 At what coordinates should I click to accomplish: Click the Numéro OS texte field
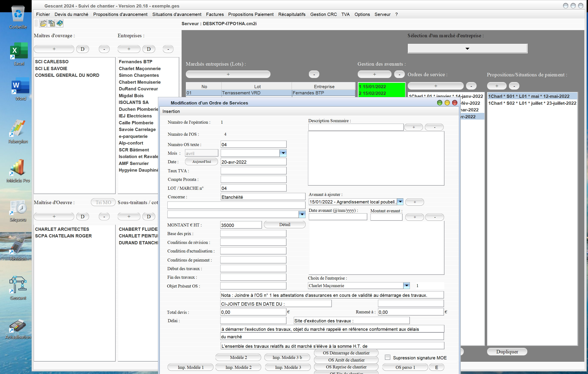tap(253, 144)
